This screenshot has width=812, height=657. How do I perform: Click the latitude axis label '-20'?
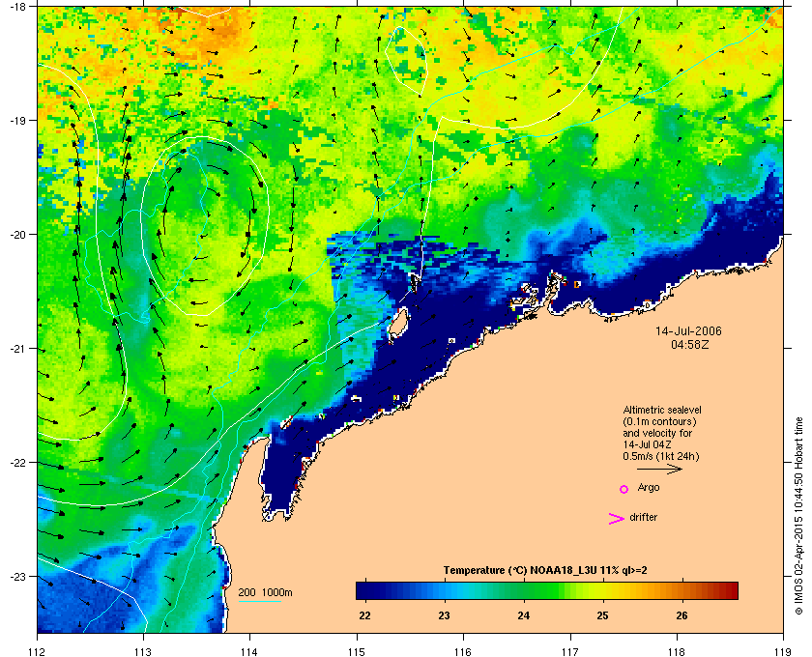coord(18,234)
